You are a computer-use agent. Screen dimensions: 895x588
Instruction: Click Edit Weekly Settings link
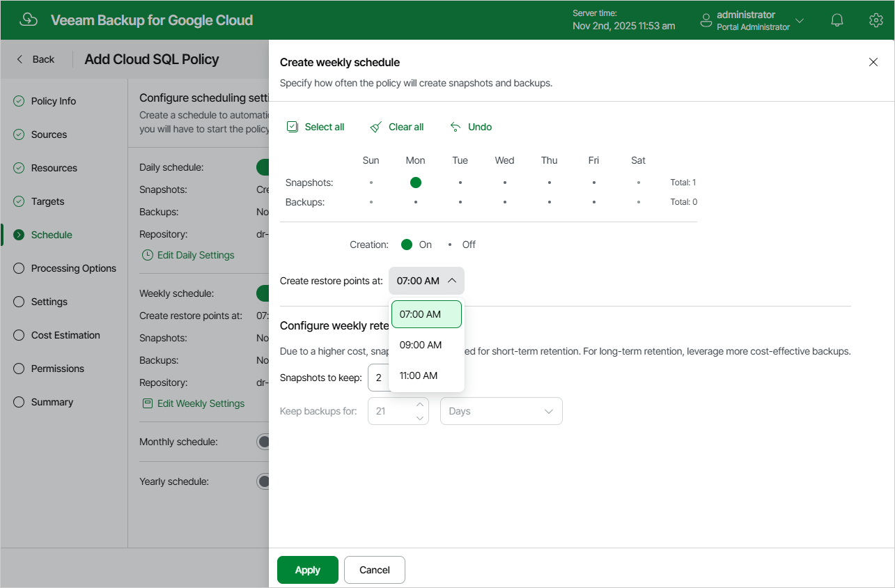(x=201, y=403)
